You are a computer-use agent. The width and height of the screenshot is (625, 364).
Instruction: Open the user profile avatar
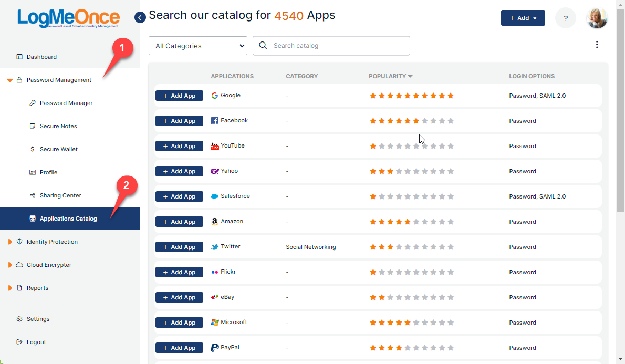point(597,18)
